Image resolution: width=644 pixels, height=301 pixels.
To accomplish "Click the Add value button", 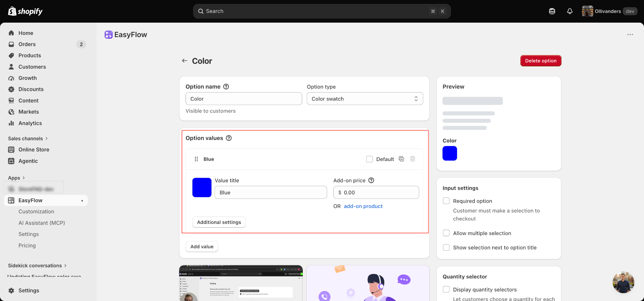I will click(202, 247).
